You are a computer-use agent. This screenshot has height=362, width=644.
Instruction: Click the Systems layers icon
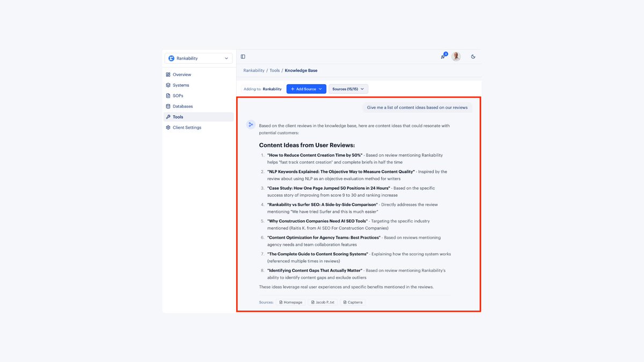click(x=168, y=85)
